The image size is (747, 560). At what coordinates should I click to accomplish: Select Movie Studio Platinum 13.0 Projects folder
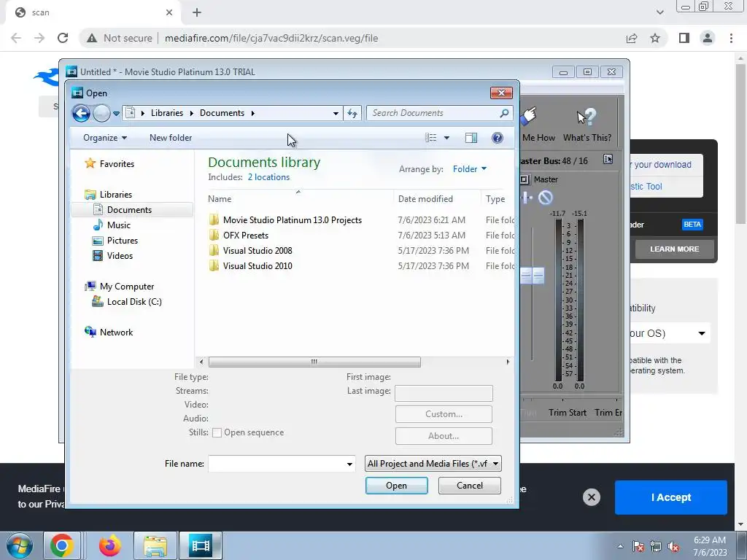(293, 220)
